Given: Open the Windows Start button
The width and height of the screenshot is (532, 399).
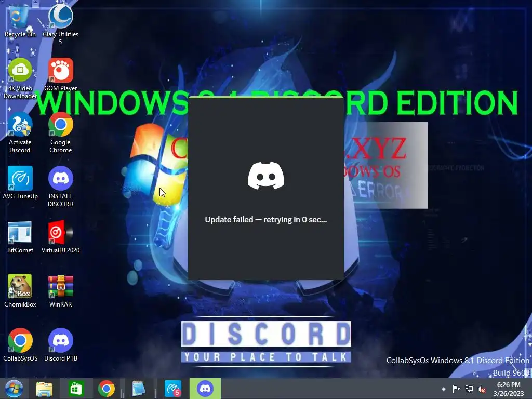Looking at the screenshot, I should click(x=14, y=389).
